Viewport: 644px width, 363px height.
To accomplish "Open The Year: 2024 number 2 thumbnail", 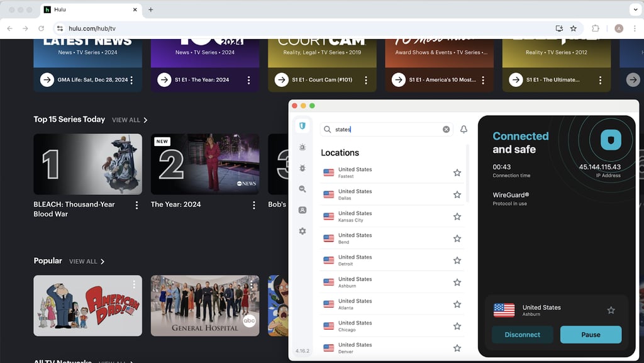I will pos(205,164).
